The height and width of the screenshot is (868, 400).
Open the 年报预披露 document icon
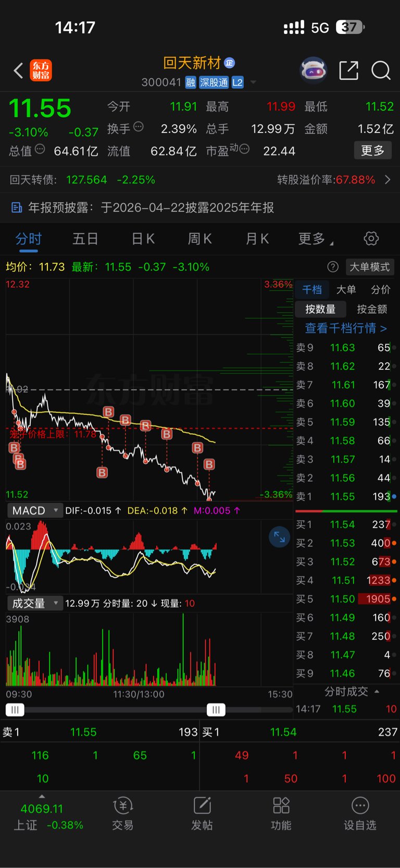coord(17,207)
